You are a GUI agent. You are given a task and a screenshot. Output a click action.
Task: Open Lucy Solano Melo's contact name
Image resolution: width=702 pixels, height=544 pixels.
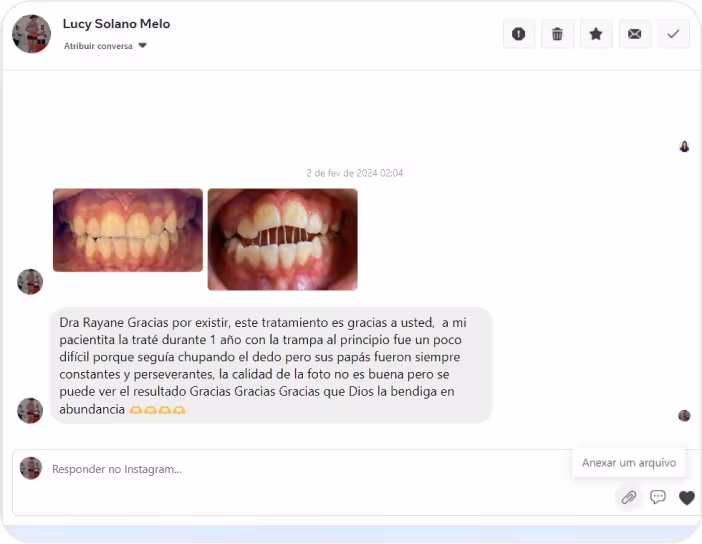[116, 24]
